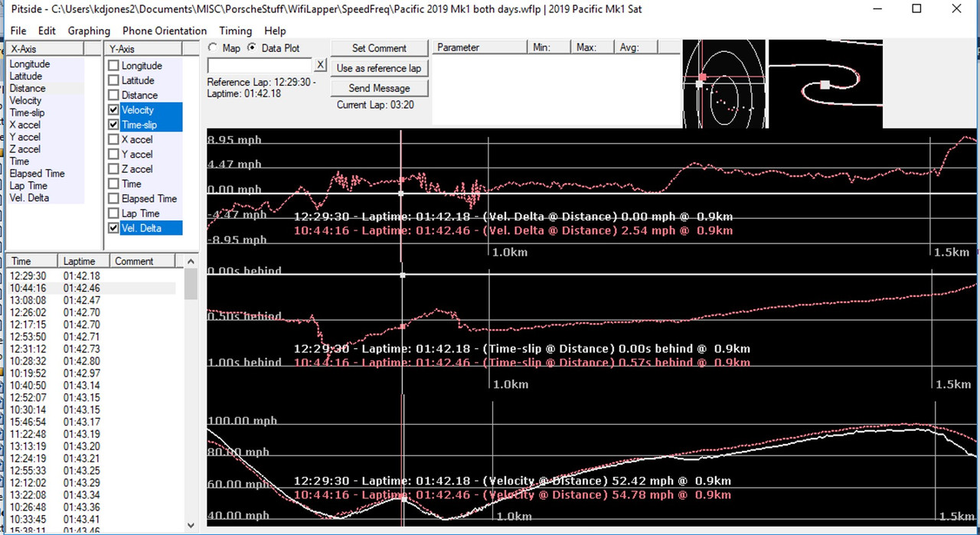Open the Help menu
The width and height of the screenshot is (980, 535).
tap(275, 31)
